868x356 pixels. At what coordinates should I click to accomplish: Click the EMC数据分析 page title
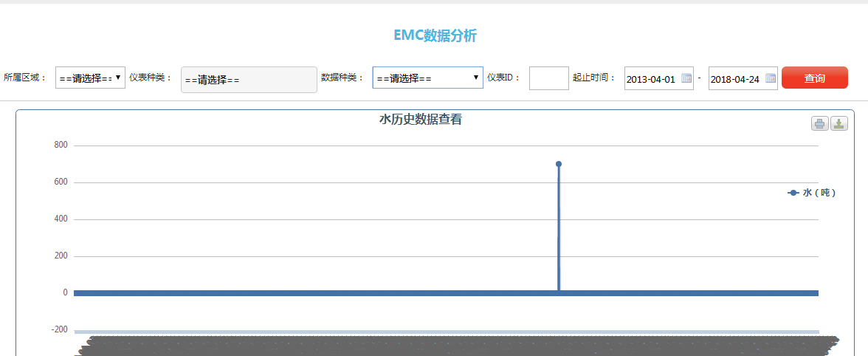click(435, 35)
